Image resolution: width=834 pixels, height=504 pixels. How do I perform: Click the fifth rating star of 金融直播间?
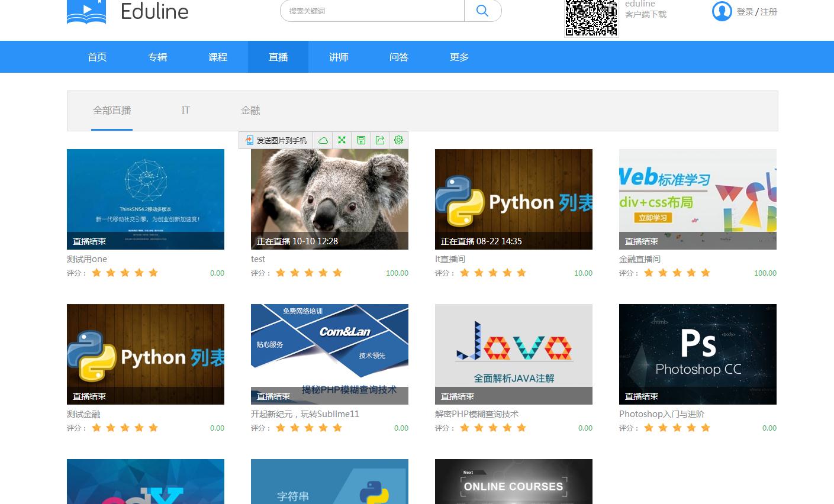(x=706, y=273)
